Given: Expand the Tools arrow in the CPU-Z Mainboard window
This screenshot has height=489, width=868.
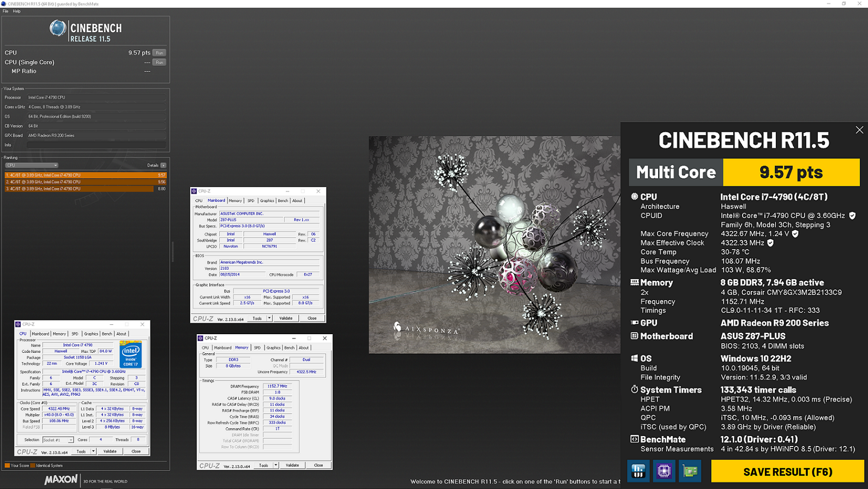Looking at the screenshot, I should (x=269, y=318).
